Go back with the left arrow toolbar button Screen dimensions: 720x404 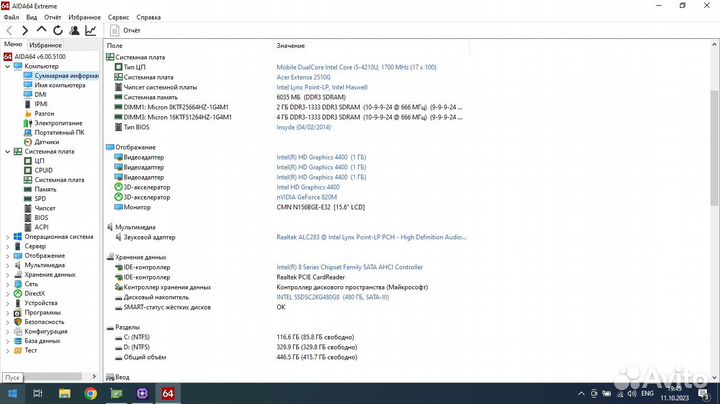tap(9, 30)
